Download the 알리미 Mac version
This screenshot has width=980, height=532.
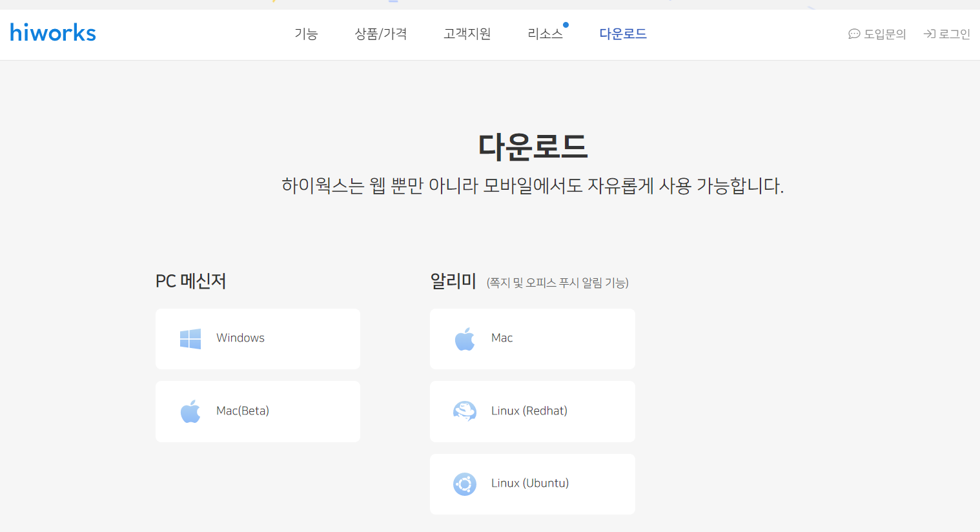point(533,339)
